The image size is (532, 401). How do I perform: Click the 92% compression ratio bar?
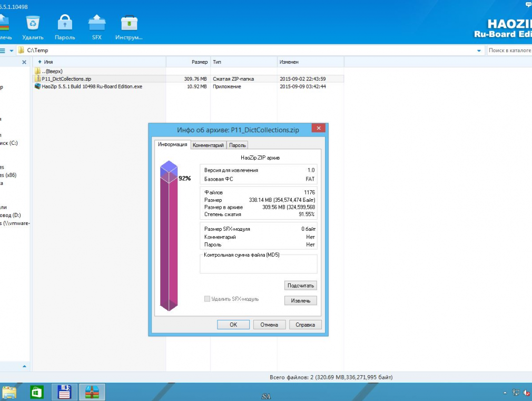click(x=169, y=236)
